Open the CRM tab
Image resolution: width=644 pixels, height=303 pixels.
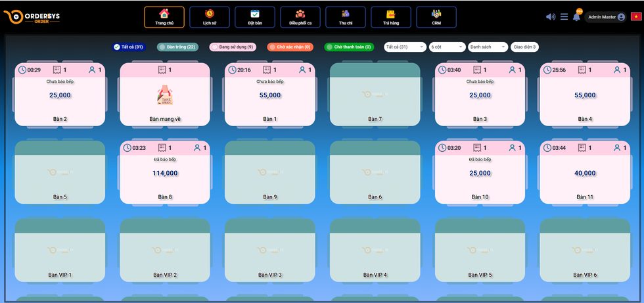pos(436,17)
